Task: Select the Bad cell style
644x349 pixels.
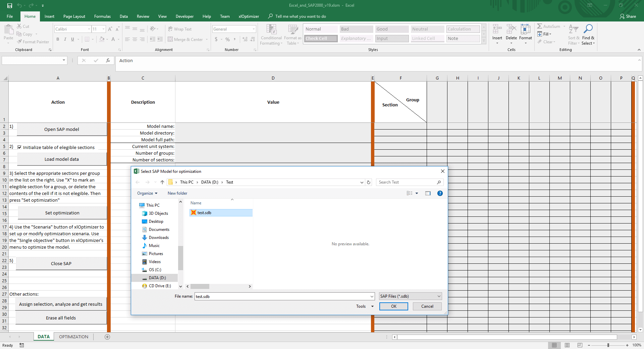Action: click(356, 29)
